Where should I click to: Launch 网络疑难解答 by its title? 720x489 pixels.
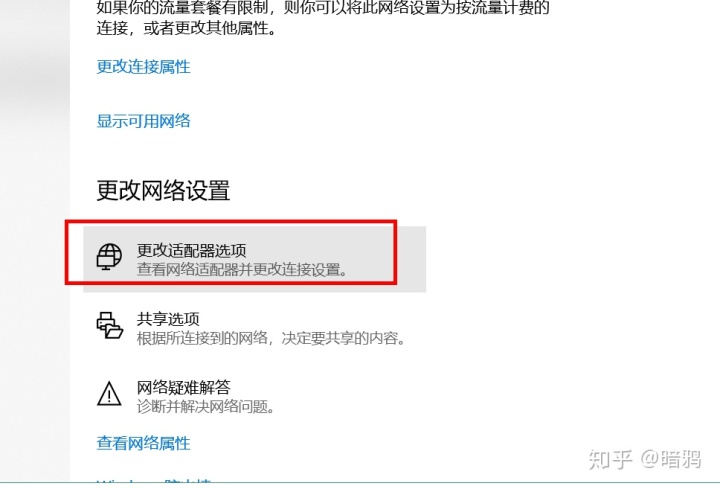(184, 388)
